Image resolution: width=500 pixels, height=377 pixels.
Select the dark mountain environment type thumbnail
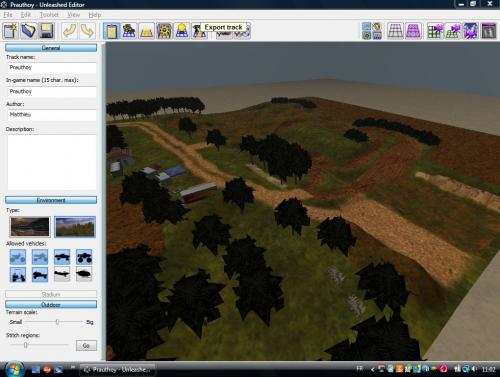30,227
